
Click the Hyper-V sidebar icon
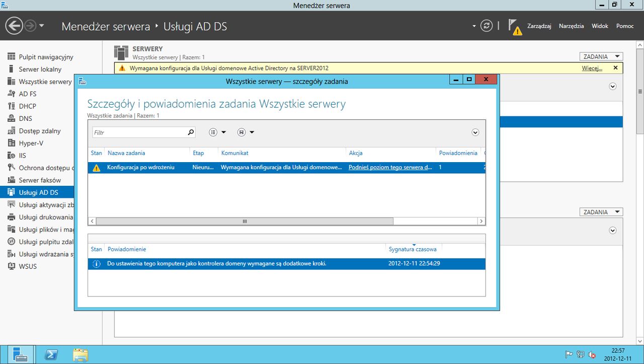(x=11, y=143)
